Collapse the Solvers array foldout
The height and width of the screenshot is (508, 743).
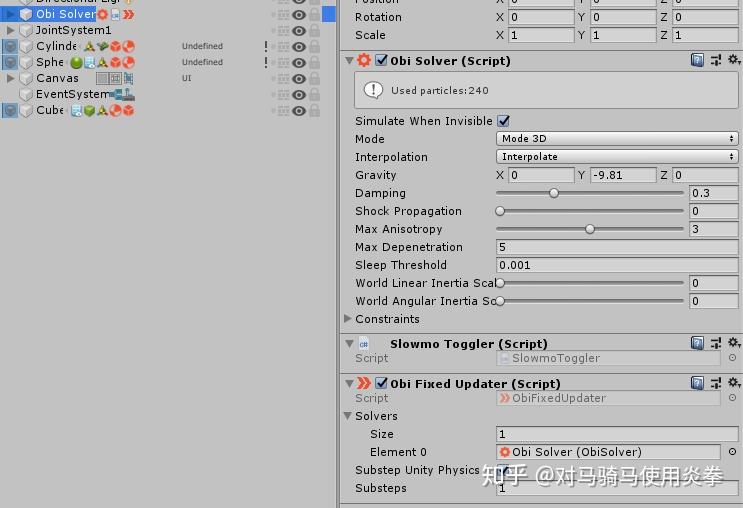[348, 416]
